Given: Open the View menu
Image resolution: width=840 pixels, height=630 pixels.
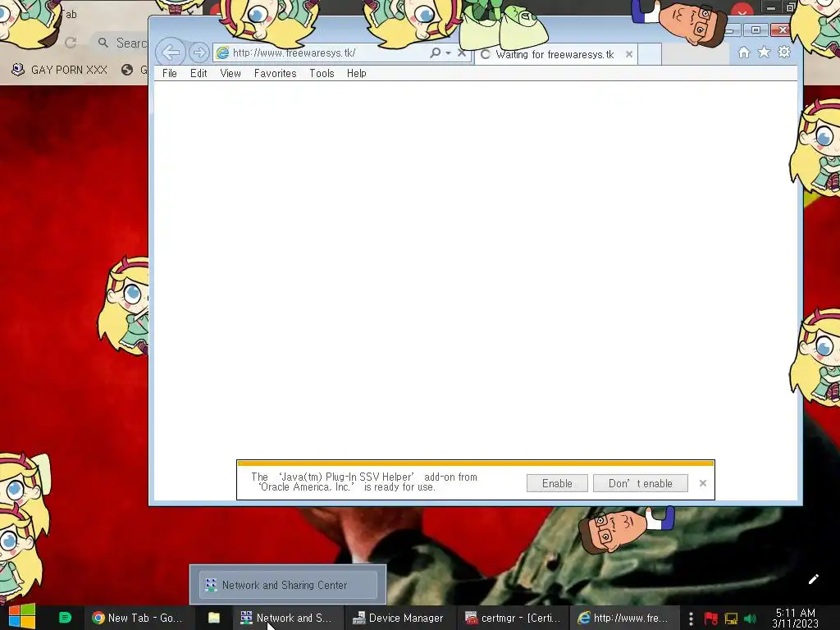Looking at the screenshot, I should (x=231, y=73).
